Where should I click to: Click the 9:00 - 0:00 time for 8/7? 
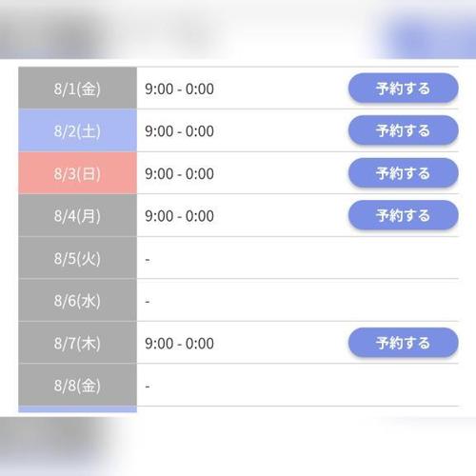tap(179, 344)
